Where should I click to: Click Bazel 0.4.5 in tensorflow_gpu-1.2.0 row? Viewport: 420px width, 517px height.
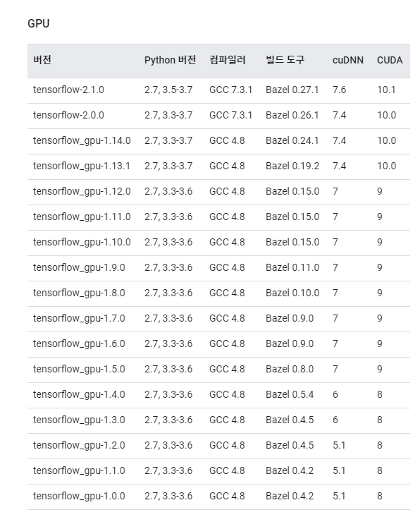click(290, 445)
